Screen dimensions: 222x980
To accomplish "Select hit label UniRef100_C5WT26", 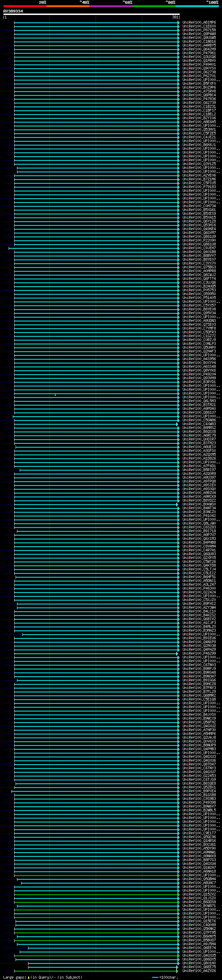I will (199, 561).
